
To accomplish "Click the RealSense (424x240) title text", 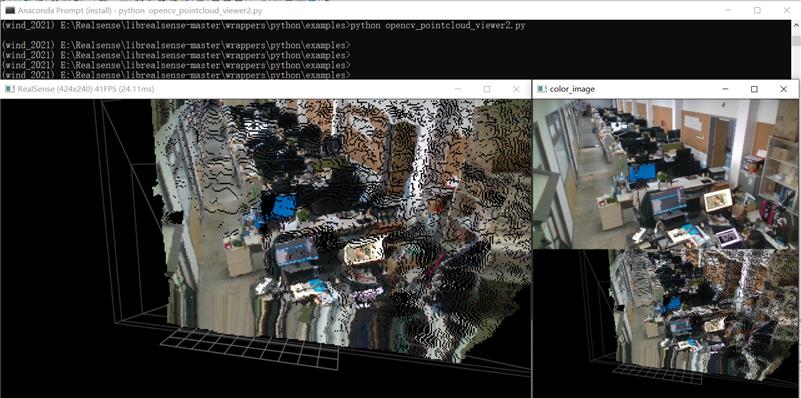I will coord(85,89).
